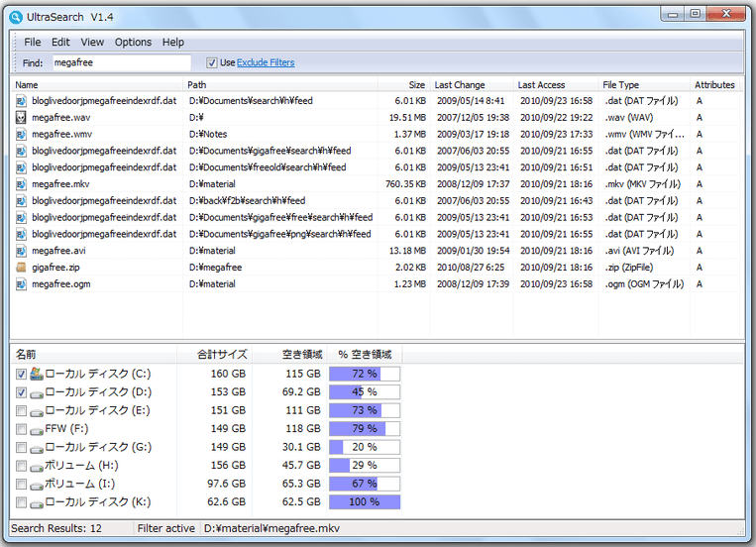The width and height of the screenshot is (756, 547).
Task: Click the zip archive icon for gigafree.zip
Action: [21, 268]
